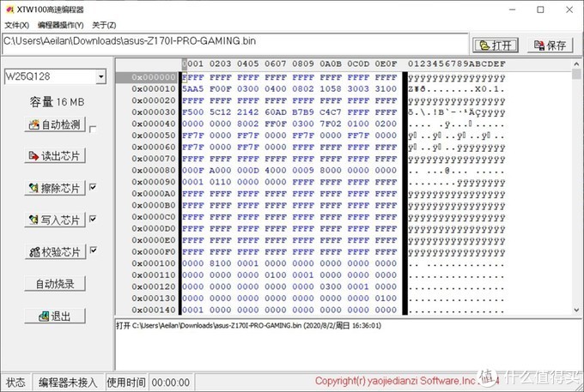Click hex value 0110 in row 0x000090
The height and width of the screenshot is (392, 584).
221,182
